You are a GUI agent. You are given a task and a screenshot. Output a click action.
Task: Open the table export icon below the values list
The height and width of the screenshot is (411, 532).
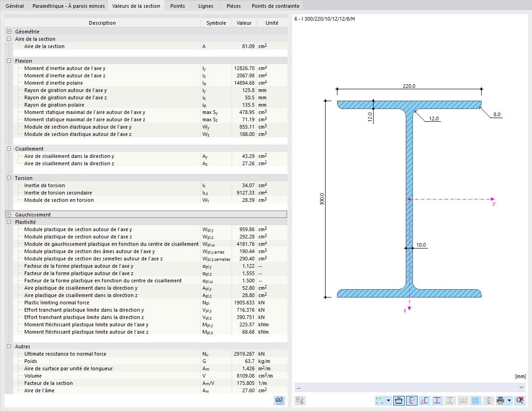279,400
